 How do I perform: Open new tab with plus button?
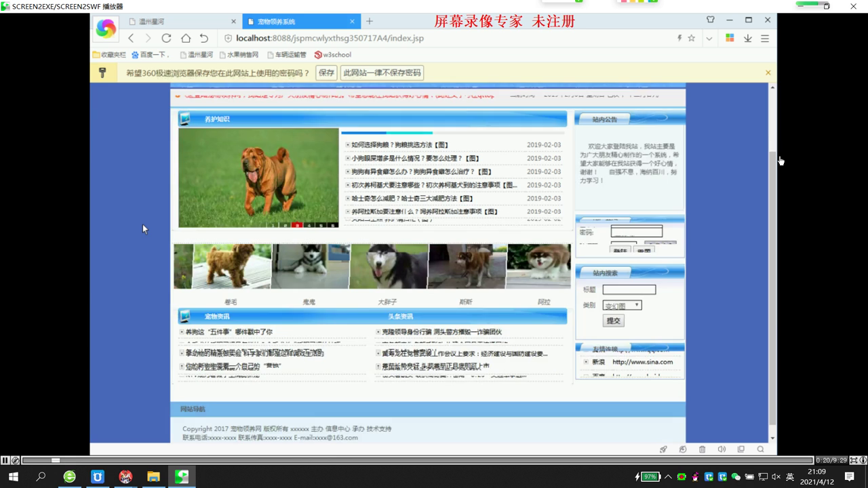click(369, 22)
